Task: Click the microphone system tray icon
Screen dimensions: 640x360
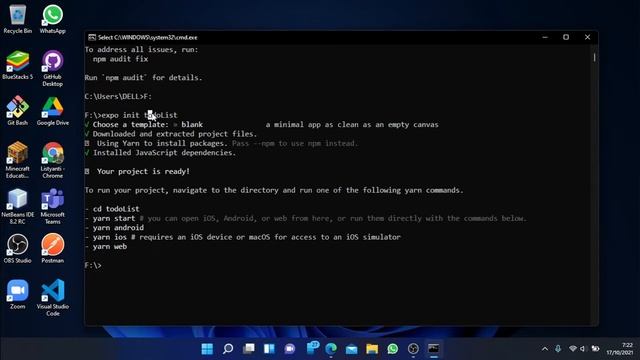Action: (x=558, y=349)
